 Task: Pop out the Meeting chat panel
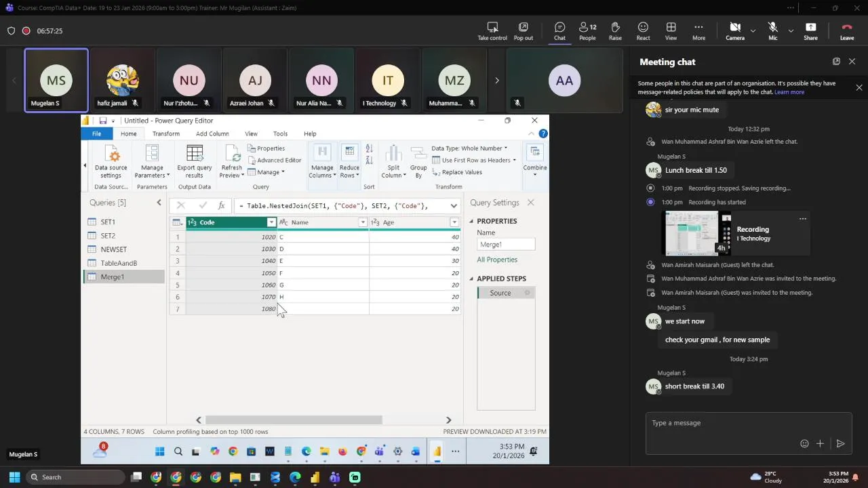(x=836, y=62)
